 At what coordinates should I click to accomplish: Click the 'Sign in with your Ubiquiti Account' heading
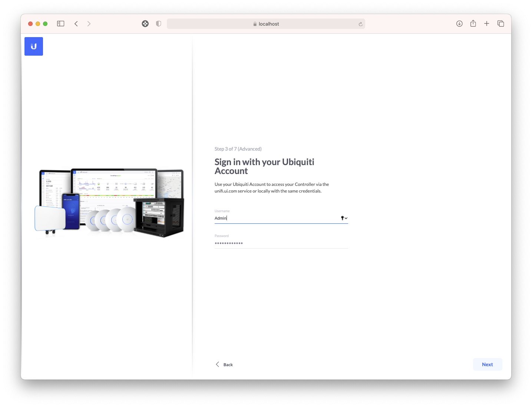tap(264, 167)
